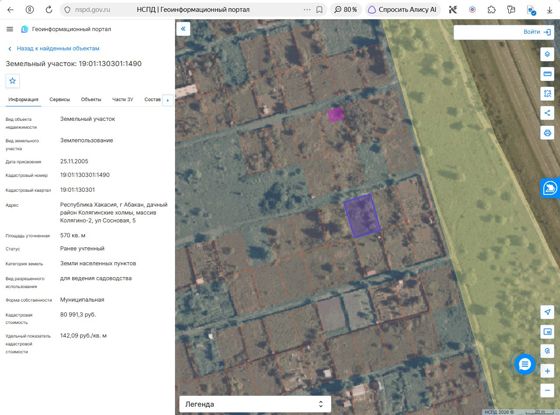
Task: Click для ведения садоводства value
Action: pos(96,278)
